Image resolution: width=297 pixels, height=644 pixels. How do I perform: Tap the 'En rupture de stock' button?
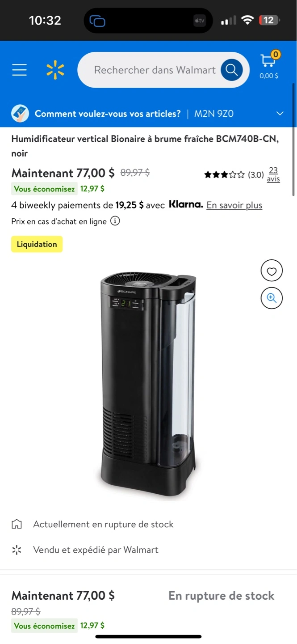[x=221, y=596]
